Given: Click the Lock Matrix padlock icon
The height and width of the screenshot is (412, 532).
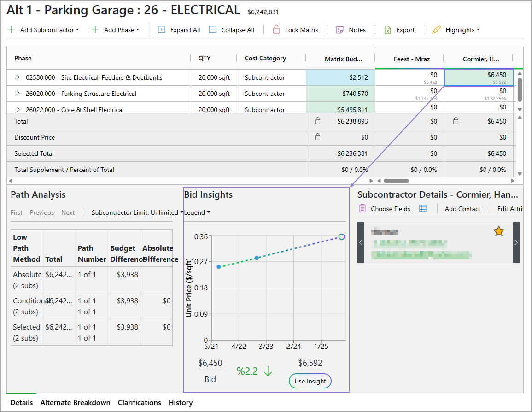Looking at the screenshot, I should click(x=276, y=29).
